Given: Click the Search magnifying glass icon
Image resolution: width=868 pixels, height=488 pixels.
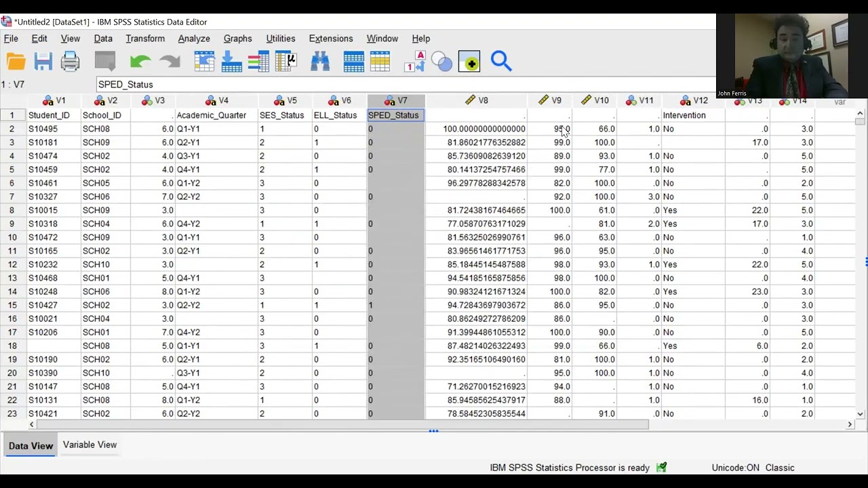Looking at the screenshot, I should click(501, 62).
